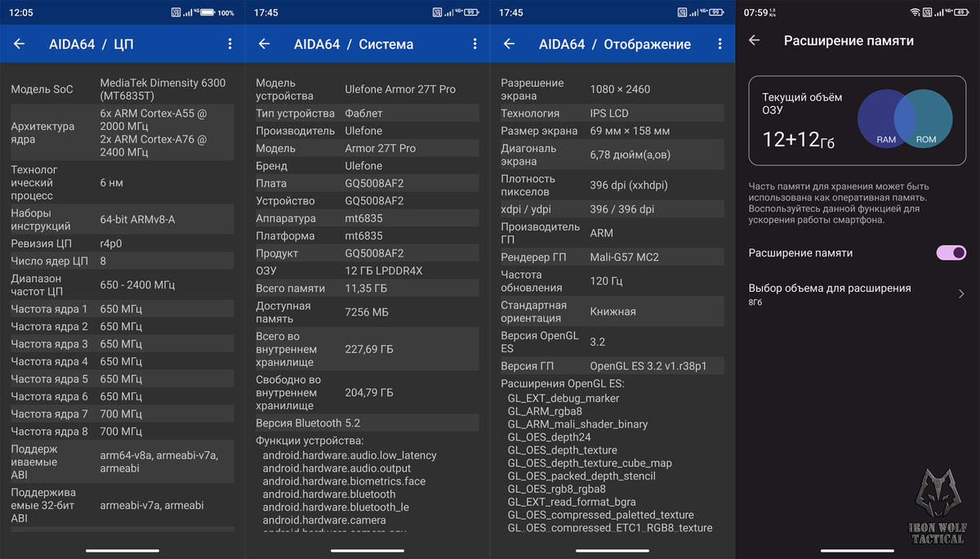Select the Аппаратура mt6835 row
This screenshot has width=980, height=559.
pyautogui.click(x=367, y=218)
